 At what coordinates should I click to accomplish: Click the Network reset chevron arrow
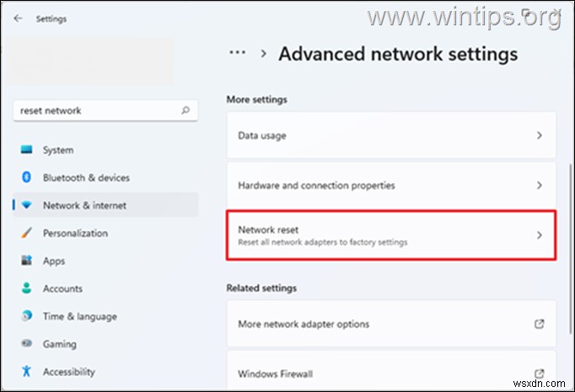(540, 235)
